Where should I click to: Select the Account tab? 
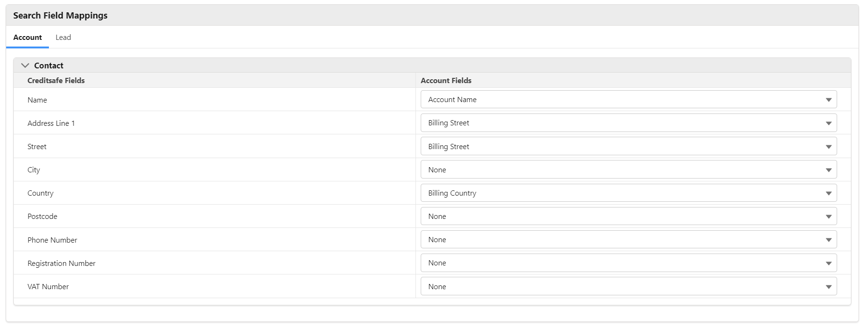click(28, 38)
